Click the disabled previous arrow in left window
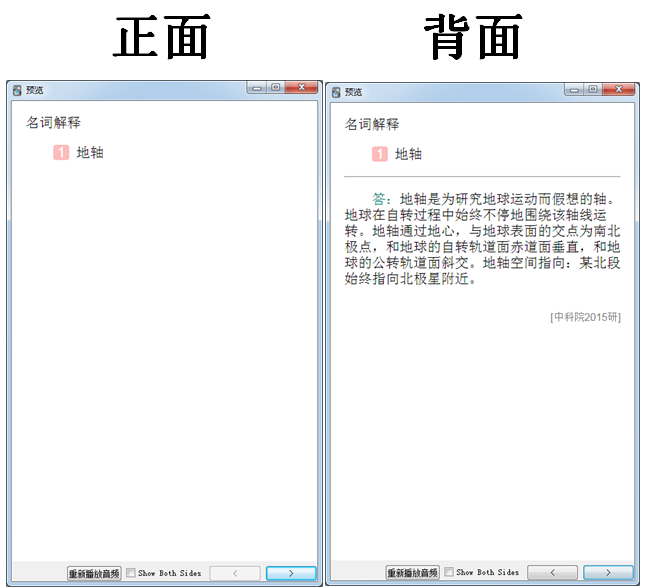The image size is (646, 588). click(x=235, y=573)
